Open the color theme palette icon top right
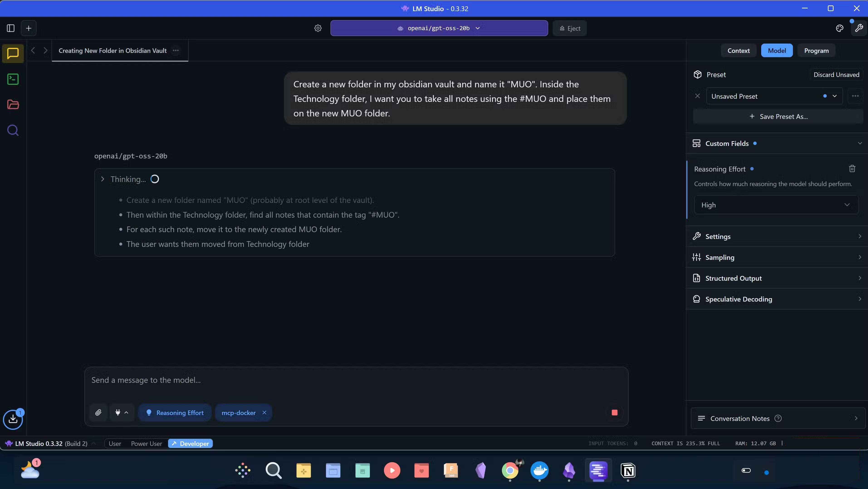This screenshot has width=868, height=489. click(x=839, y=28)
